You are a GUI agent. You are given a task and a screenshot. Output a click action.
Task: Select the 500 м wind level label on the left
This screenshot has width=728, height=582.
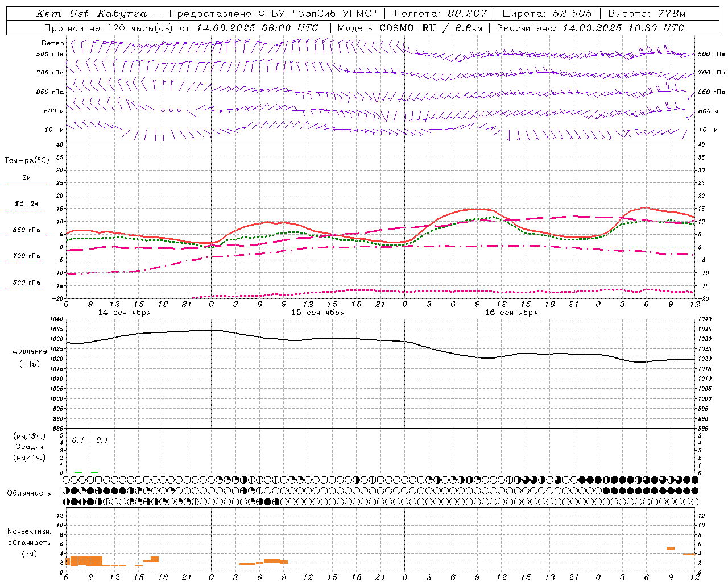click(x=54, y=111)
